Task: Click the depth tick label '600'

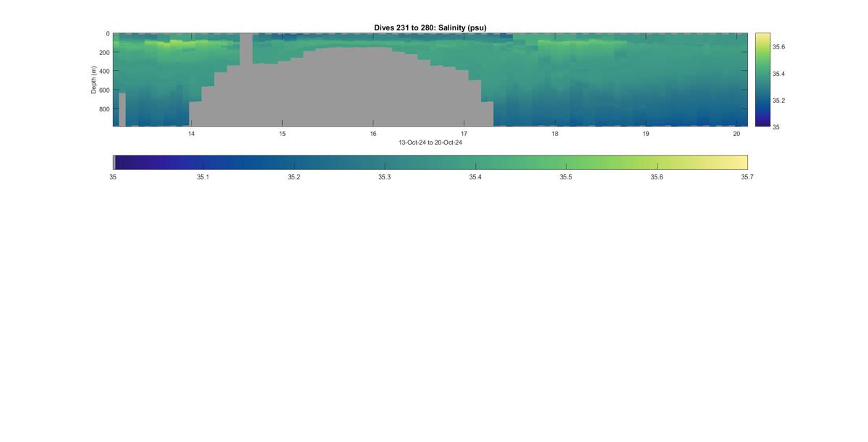Action: [x=104, y=90]
